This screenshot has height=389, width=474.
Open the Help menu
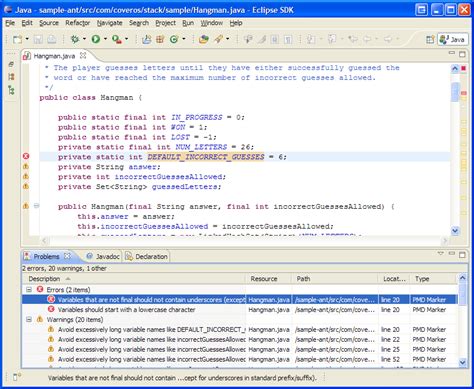(x=236, y=23)
